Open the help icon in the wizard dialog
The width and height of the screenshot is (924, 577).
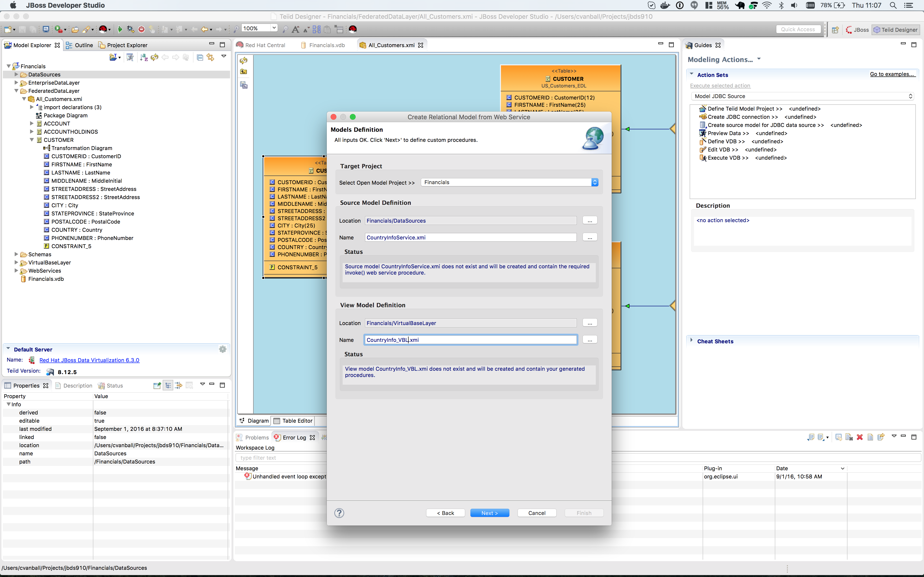[339, 513]
